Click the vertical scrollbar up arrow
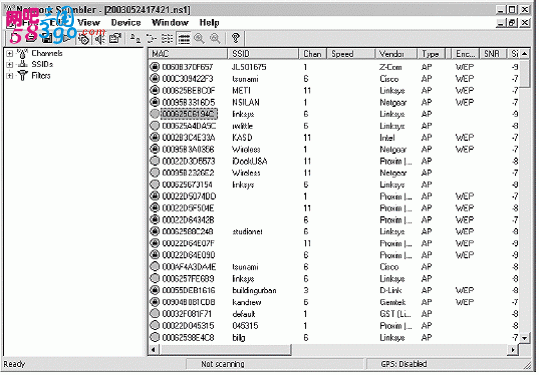This screenshot has height=375, width=539. [525, 54]
